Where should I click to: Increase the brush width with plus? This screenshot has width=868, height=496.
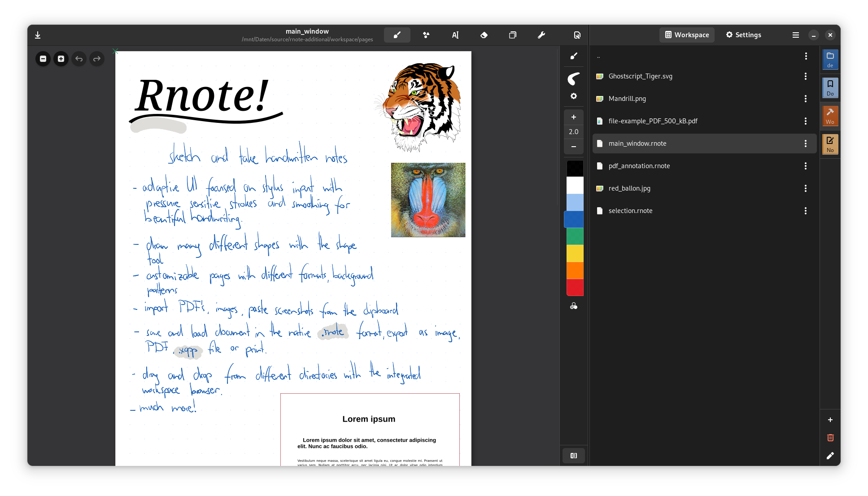pyautogui.click(x=574, y=117)
